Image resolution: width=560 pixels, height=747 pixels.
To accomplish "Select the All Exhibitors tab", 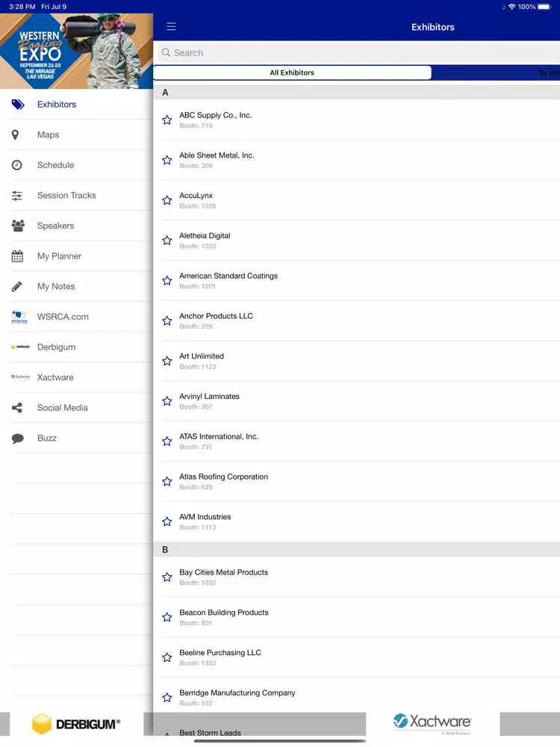I will [x=292, y=72].
